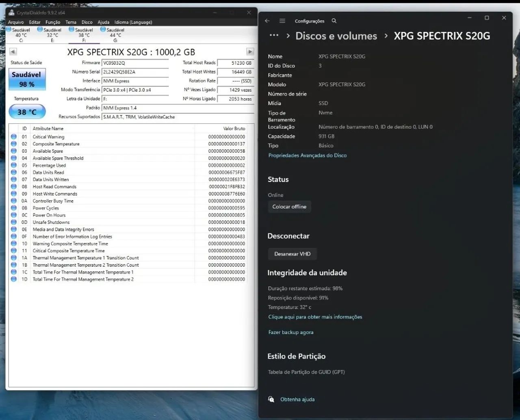Click back arrow in Configurações window

click(x=267, y=21)
